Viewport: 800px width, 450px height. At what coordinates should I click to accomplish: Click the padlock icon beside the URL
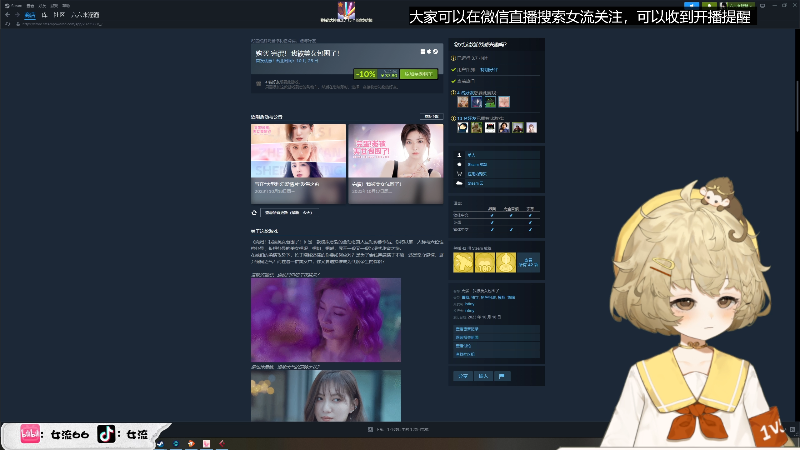click(18, 23)
